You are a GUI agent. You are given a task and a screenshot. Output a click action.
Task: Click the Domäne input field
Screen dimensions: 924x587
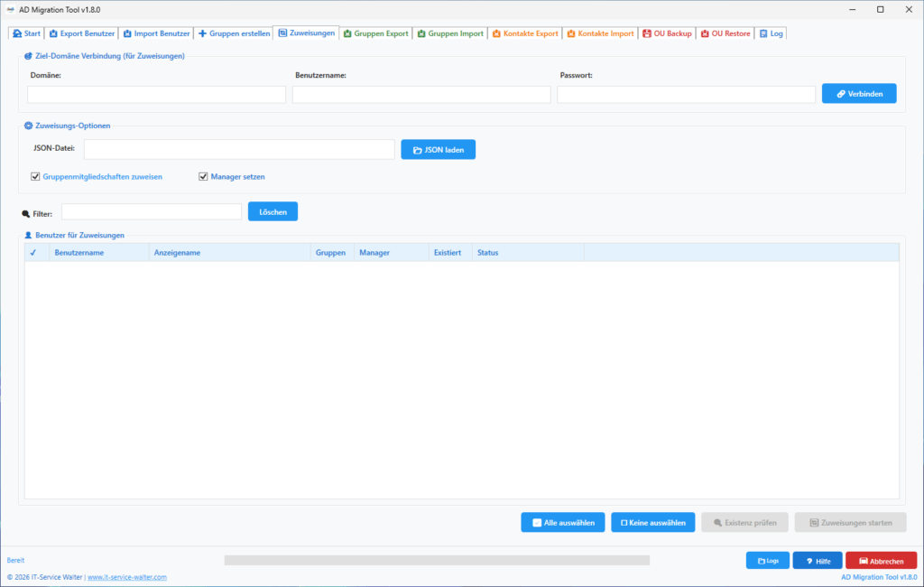click(x=157, y=95)
